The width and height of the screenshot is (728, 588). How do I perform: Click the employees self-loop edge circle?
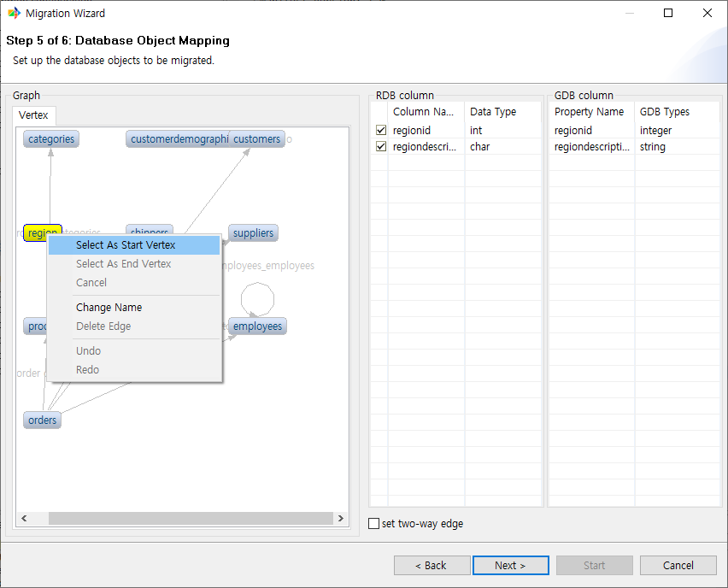[257, 299]
